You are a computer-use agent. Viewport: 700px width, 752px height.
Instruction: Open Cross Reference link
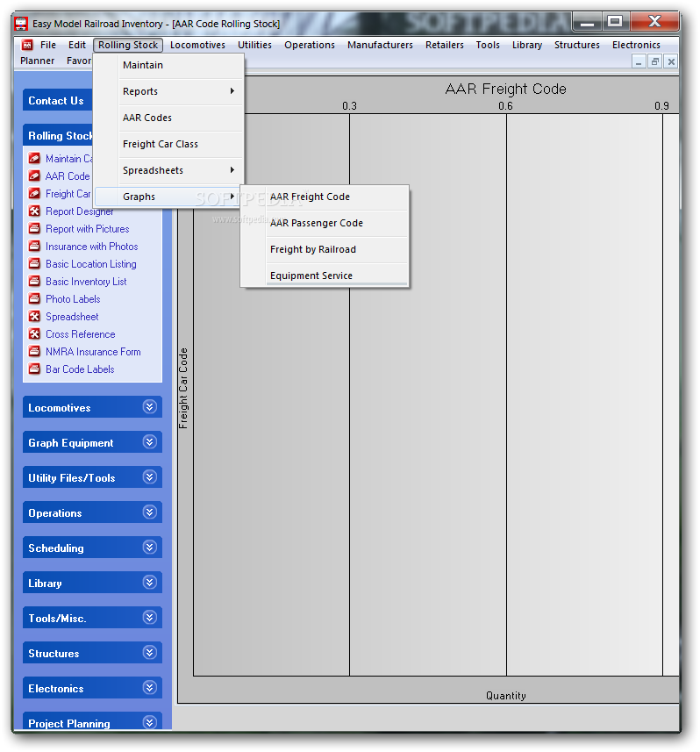point(80,334)
